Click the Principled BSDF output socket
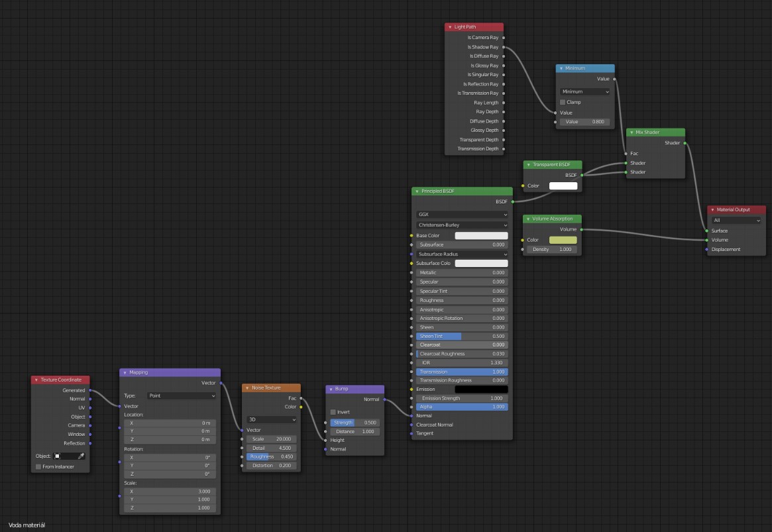Screen dimensions: 772x532 tap(512, 202)
